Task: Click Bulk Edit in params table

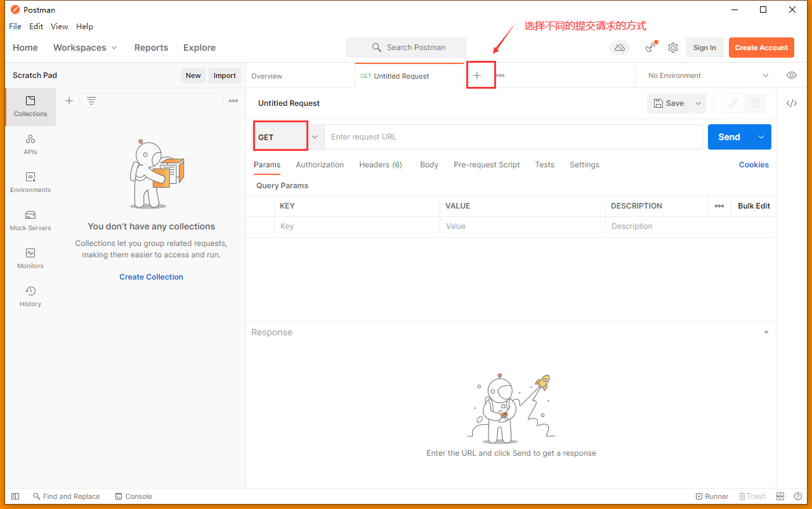Action: pos(754,206)
